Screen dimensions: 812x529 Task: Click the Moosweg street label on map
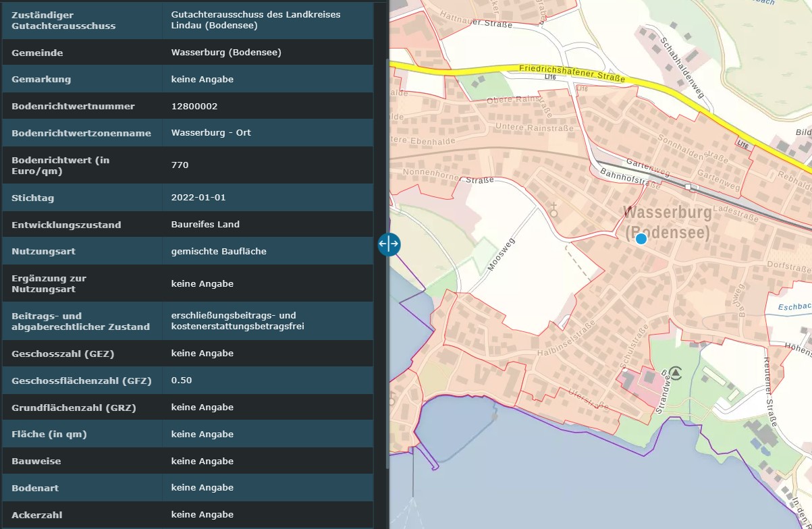coord(501,254)
